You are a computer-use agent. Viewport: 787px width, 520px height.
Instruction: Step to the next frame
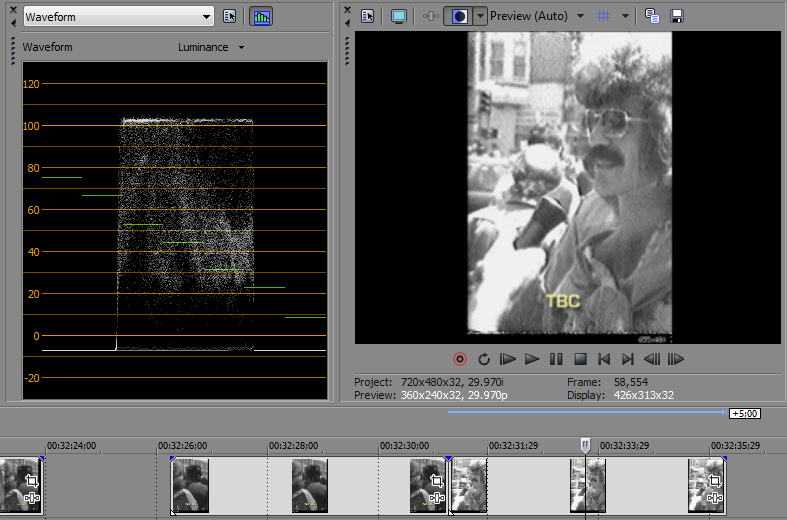[x=676, y=359]
